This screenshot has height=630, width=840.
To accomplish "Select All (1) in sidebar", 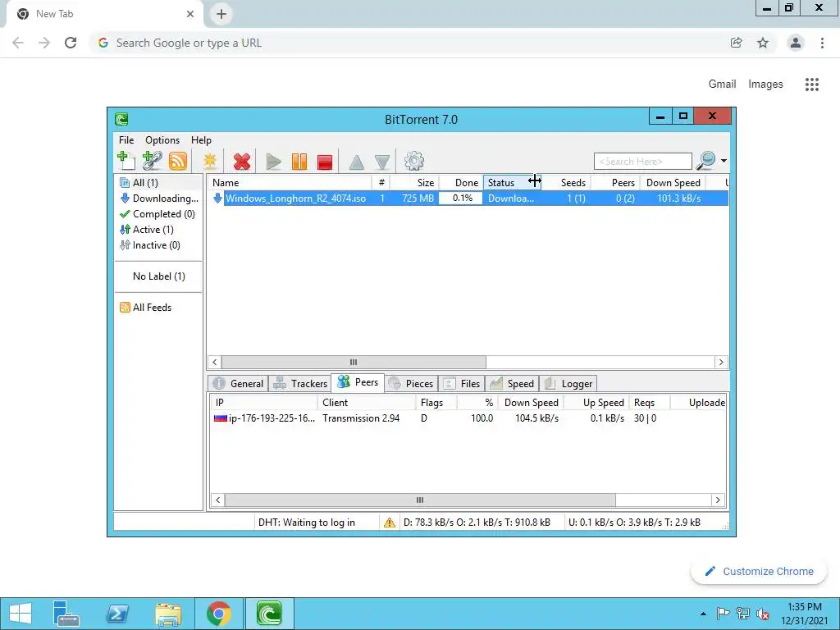I will click(158, 183).
